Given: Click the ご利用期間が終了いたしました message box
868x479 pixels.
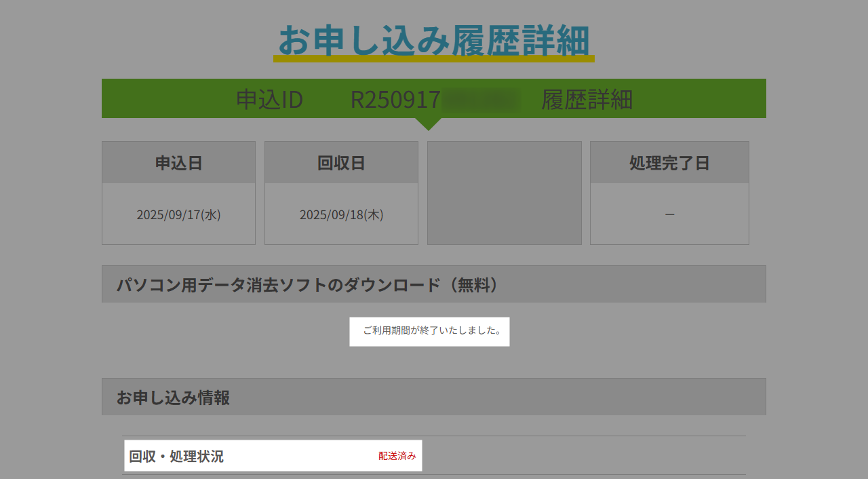Looking at the screenshot, I should (x=429, y=331).
